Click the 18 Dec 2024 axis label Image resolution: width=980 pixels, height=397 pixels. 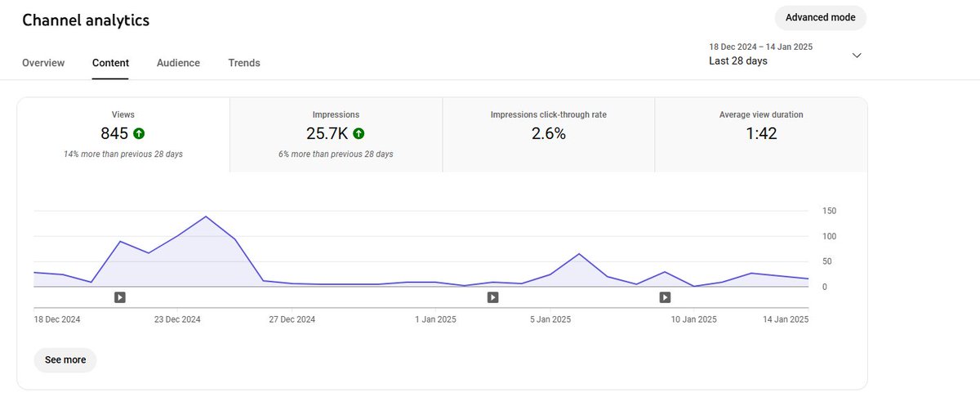[x=56, y=319]
